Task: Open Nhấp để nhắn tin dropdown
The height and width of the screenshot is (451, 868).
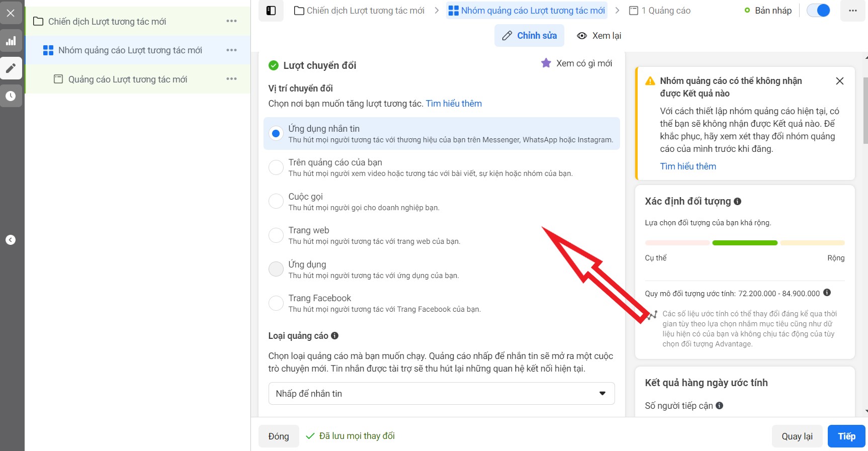Action: pos(442,394)
